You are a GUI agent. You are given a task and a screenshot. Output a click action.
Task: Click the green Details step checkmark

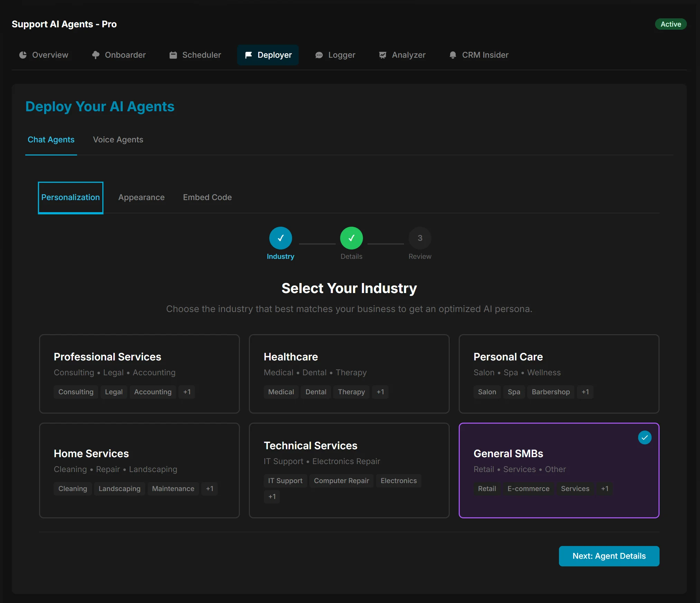tap(351, 238)
